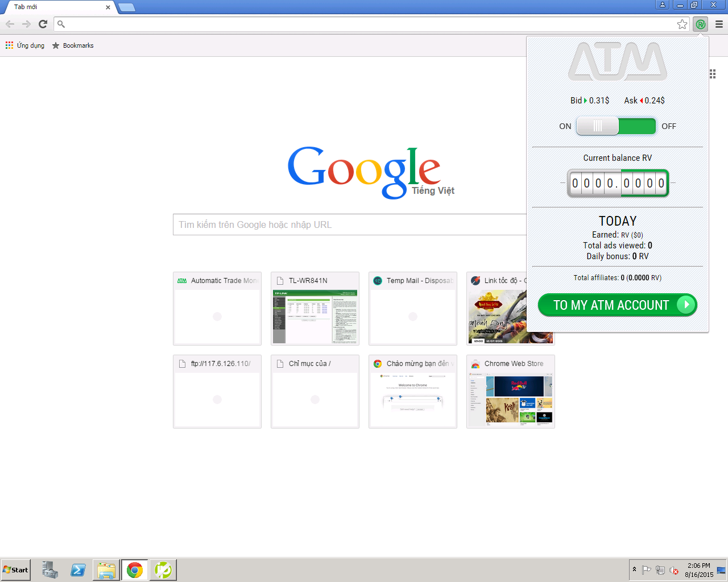Screen dimensions: 728x582
Task: Click the 'Total ads viewed: 0' text
Action: click(x=618, y=246)
